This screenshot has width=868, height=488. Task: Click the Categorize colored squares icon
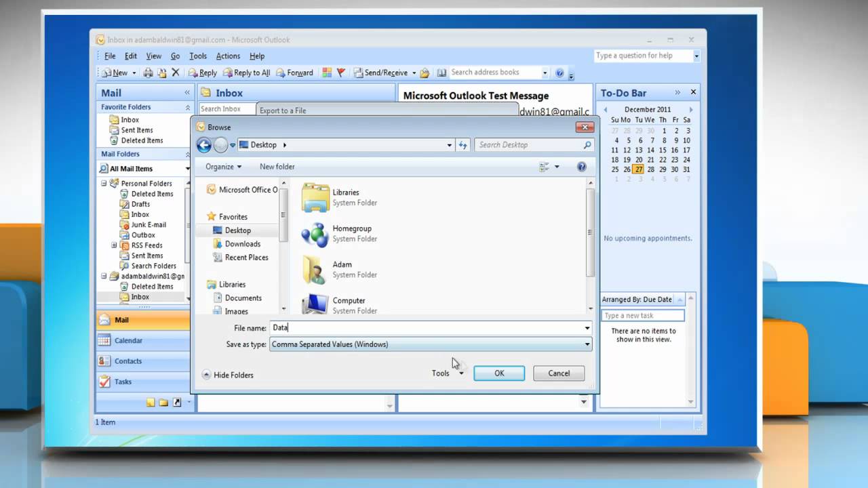pos(327,73)
